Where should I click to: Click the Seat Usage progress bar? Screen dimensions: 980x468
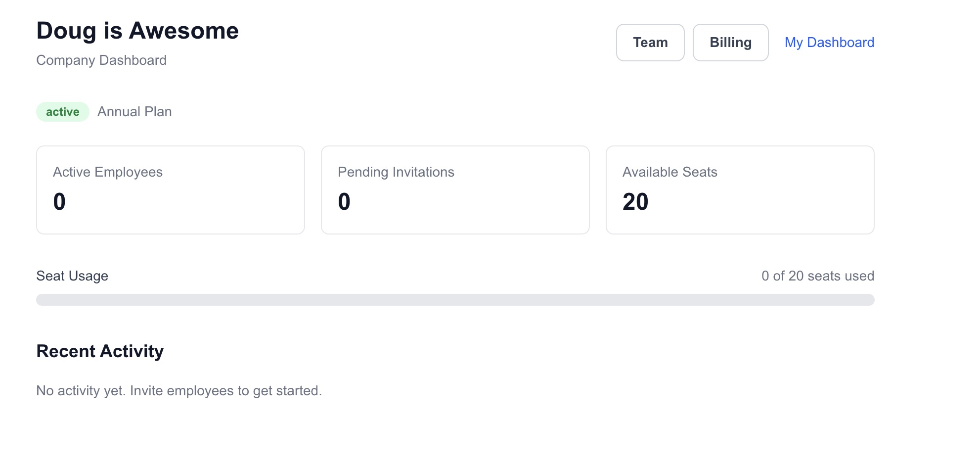click(x=455, y=300)
